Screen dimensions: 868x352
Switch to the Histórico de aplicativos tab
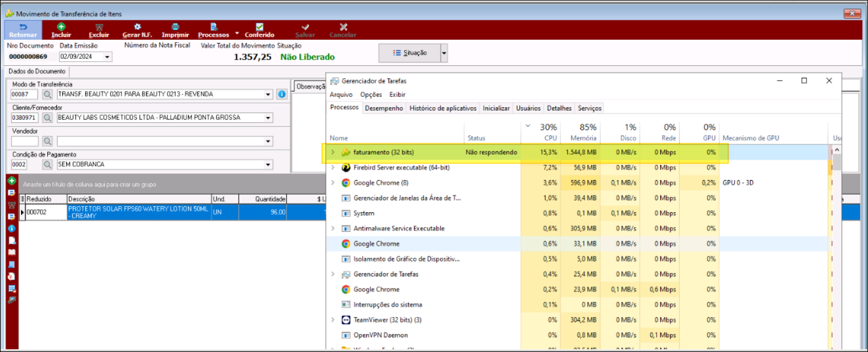[x=443, y=108]
